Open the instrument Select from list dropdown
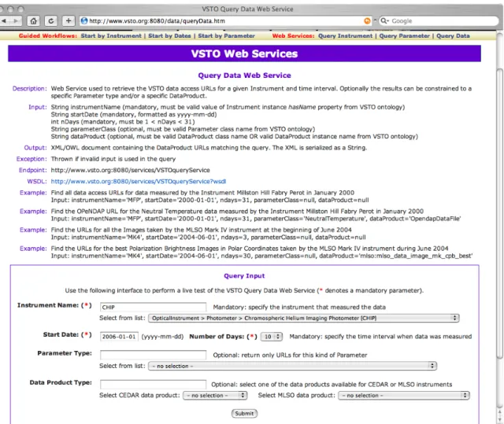The height and width of the screenshot is (424, 504). tap(304, 318)
